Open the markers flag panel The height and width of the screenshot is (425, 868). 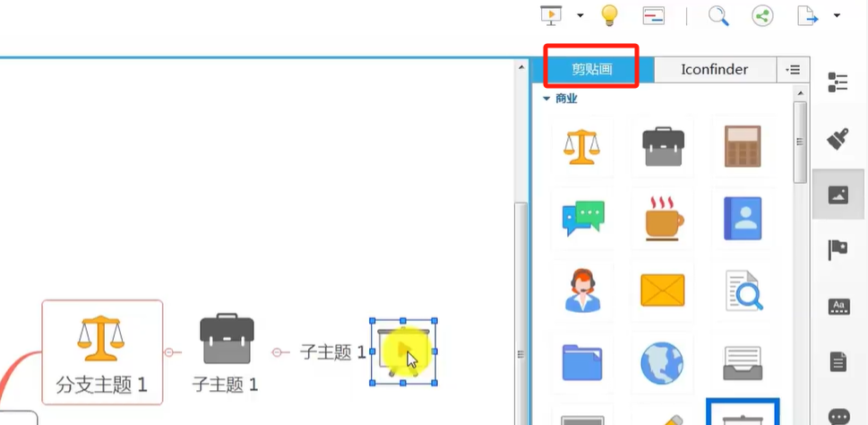(838, 249)
